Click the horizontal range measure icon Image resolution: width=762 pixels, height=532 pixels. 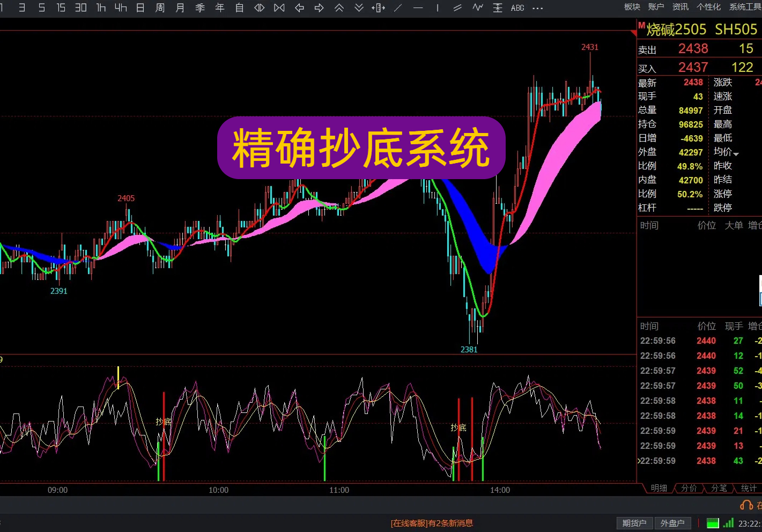click(379, 8)
